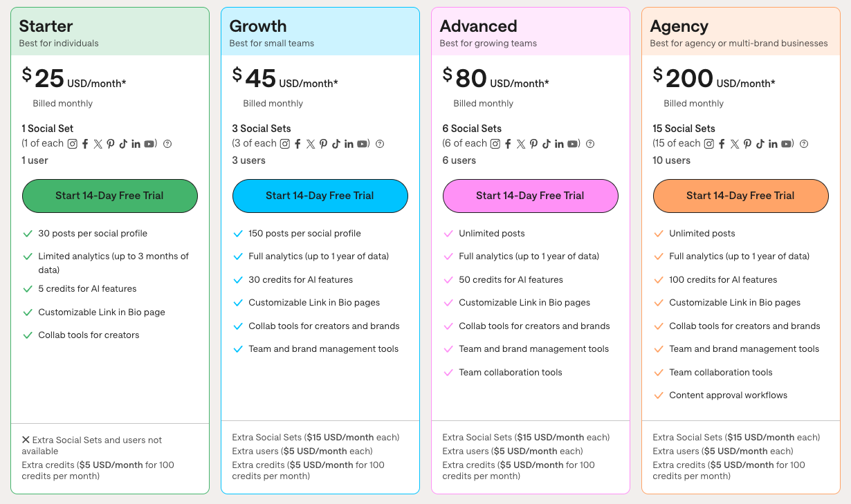Click the Instagram icon in Starter plan
The width and height of the screenshot is (851, 504).
(x=72, y=144)
